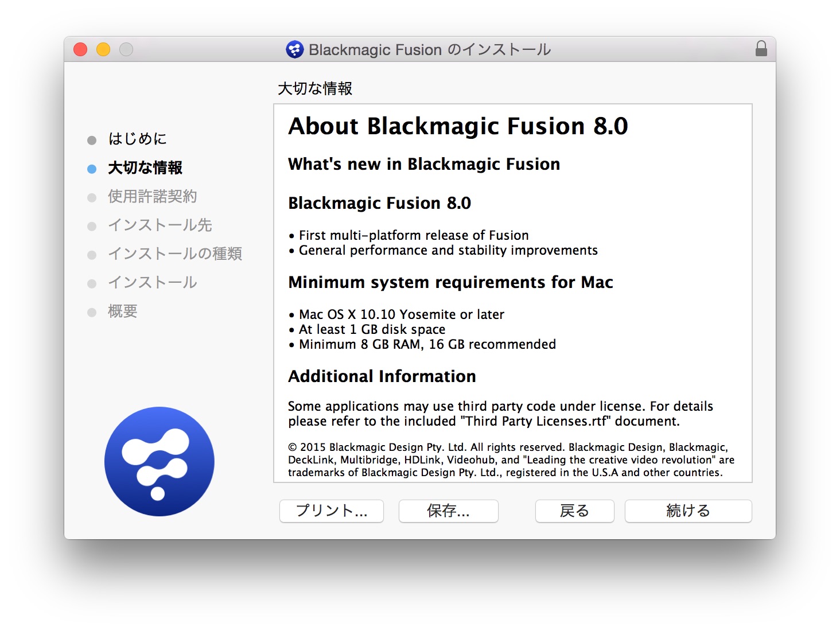The height and width of the screenshot is (631, 840).
Task: Select the インストール先 step in sidebar
Action: (160, 225)
